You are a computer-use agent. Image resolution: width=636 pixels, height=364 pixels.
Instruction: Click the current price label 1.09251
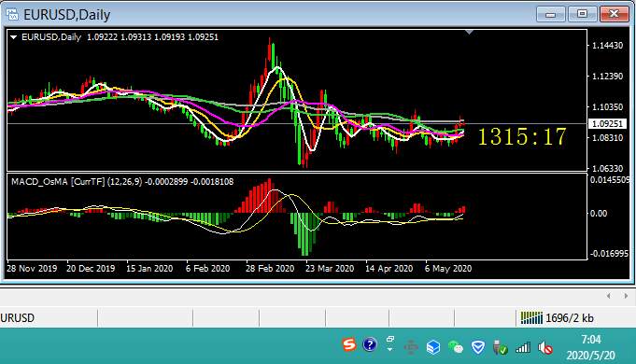point(607,123)
